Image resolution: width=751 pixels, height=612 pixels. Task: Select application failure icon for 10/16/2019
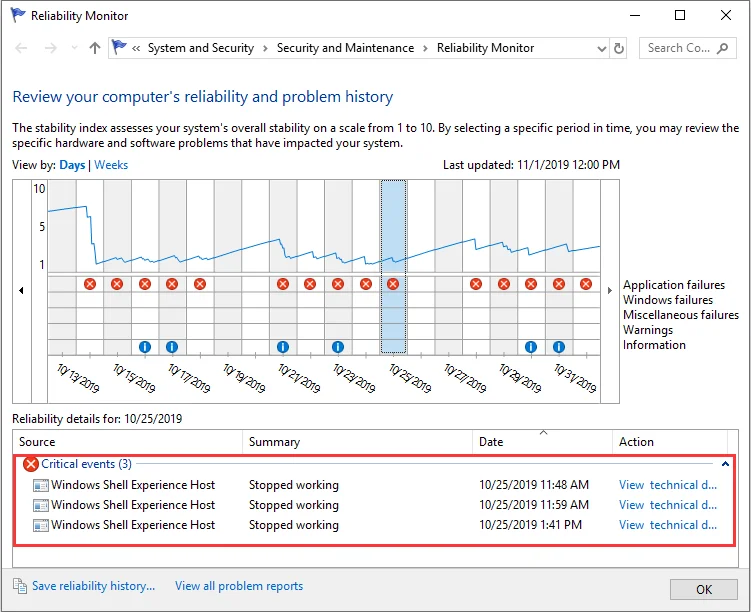(145, 284)
